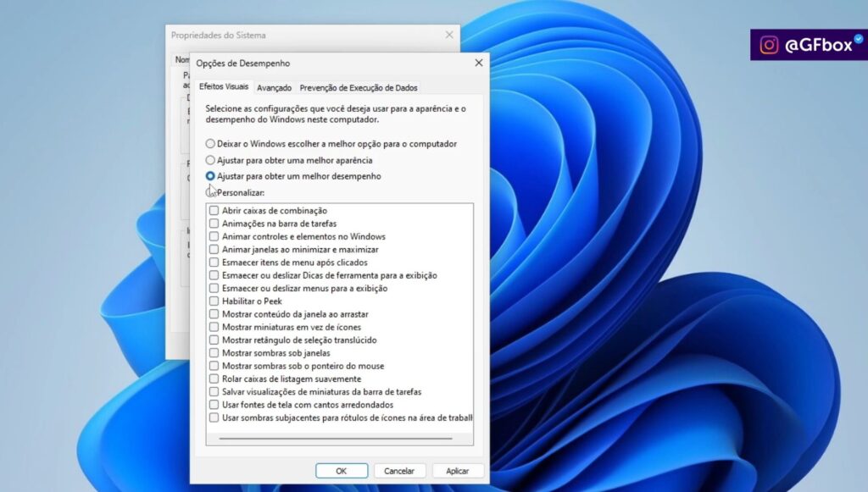This screenshot has width=868, height=492.
Task: Check 'Animar controles e elementos no Windows'
Action: pyautogui.click(x=214, y=236)
